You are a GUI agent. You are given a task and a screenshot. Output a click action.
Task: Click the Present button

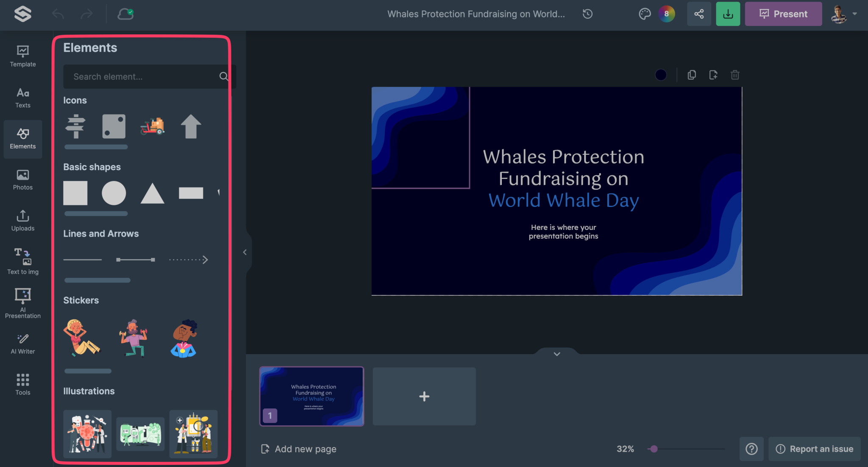[x=783, y=14]
